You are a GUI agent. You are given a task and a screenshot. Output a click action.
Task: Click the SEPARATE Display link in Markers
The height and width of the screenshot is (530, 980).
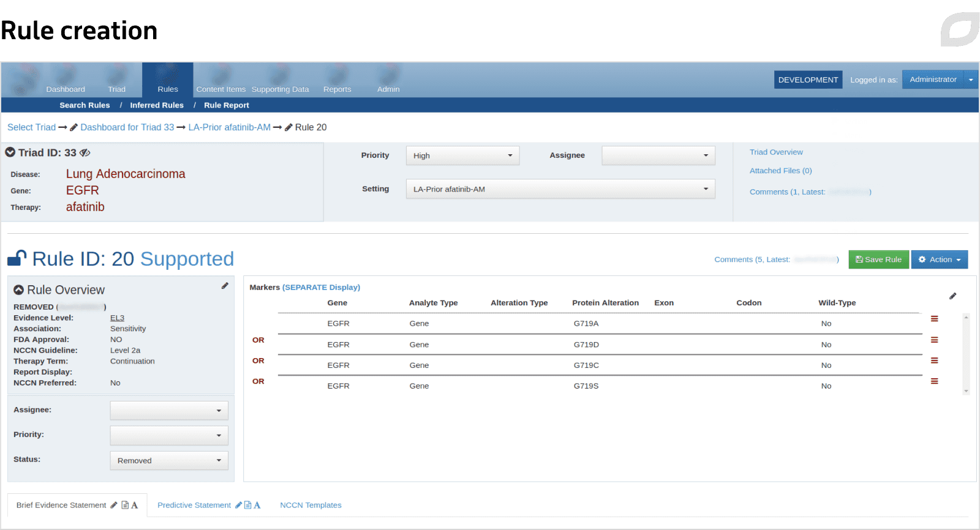tap(321, 287)
